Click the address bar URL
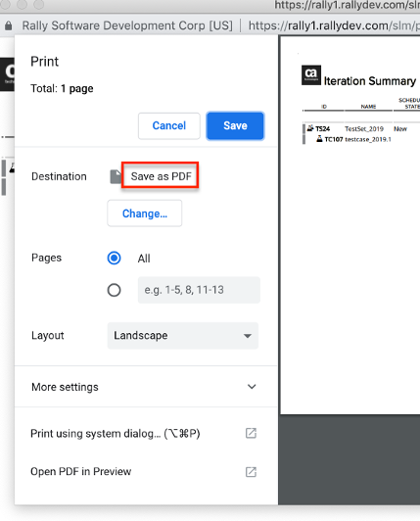Viewport: 420px width, 521px height. point(334,25)
